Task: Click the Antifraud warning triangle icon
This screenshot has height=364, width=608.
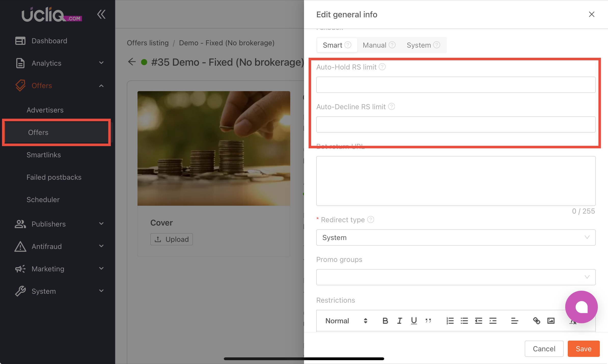Action: click(x=20, y=246)
